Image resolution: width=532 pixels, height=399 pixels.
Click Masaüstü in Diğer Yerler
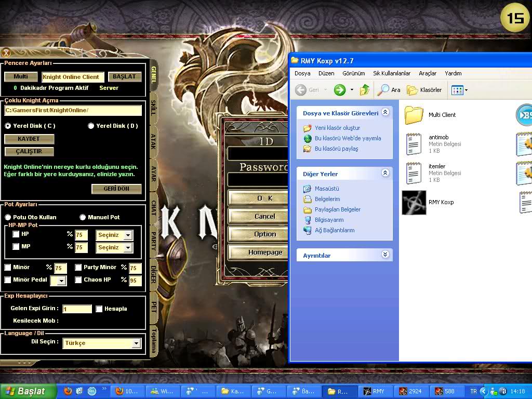tap(327, 189)
